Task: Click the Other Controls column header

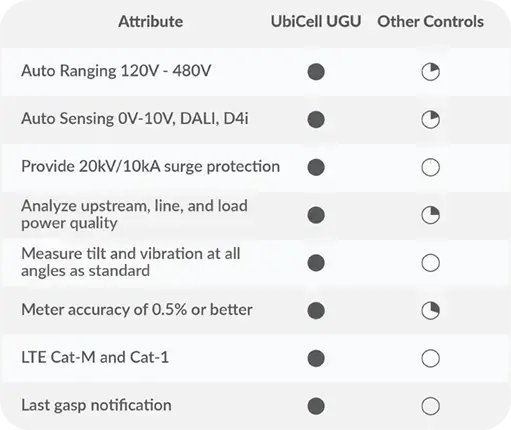Action: [x=430, y=22]
